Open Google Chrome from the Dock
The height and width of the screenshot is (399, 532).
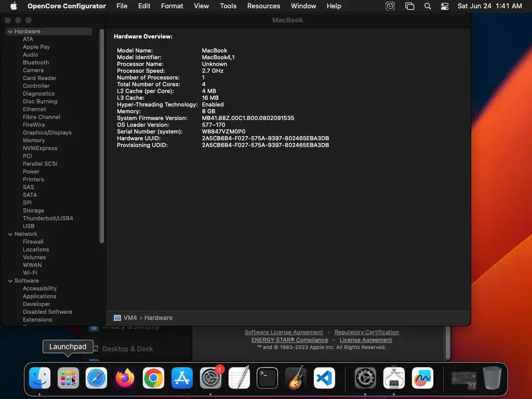(x=153, y=378)
